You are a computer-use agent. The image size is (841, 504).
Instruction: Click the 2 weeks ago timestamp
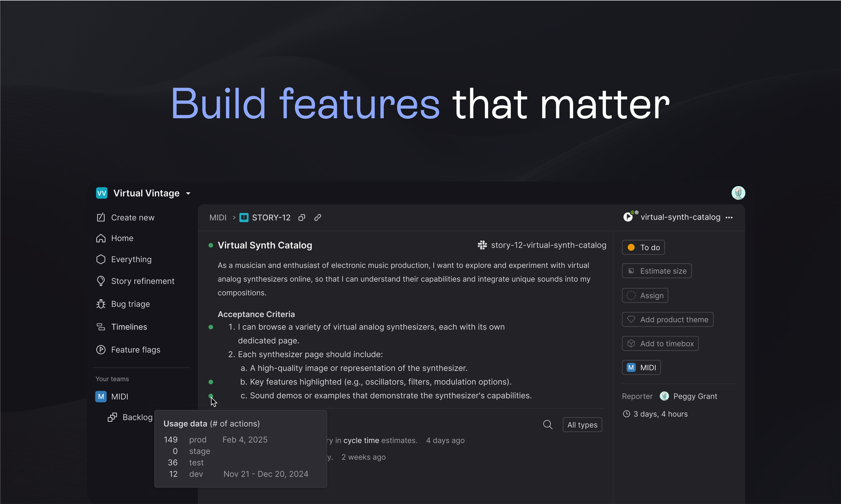click(363, 457)
